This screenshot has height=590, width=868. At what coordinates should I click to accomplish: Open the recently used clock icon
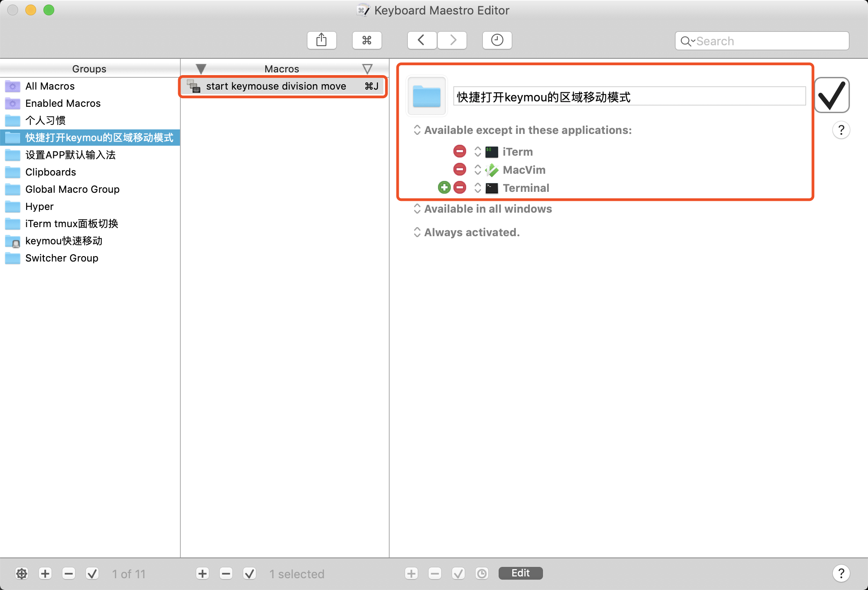coord(497,40)
